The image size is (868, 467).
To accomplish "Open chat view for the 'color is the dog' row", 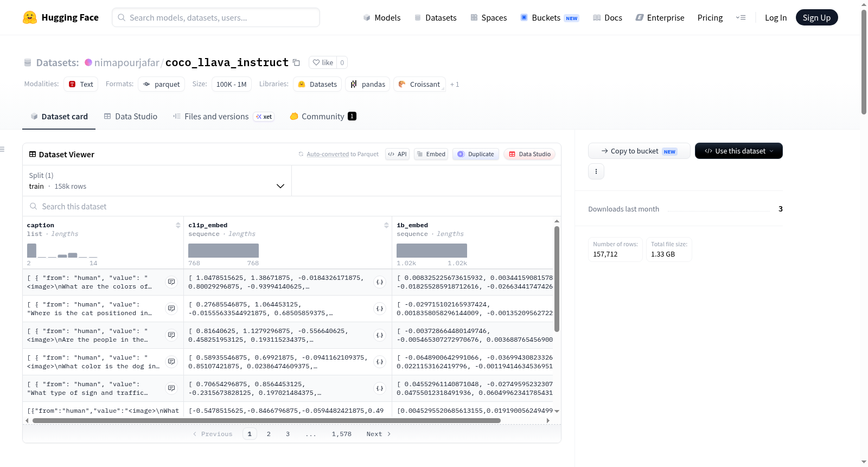I will pos(171,362).
